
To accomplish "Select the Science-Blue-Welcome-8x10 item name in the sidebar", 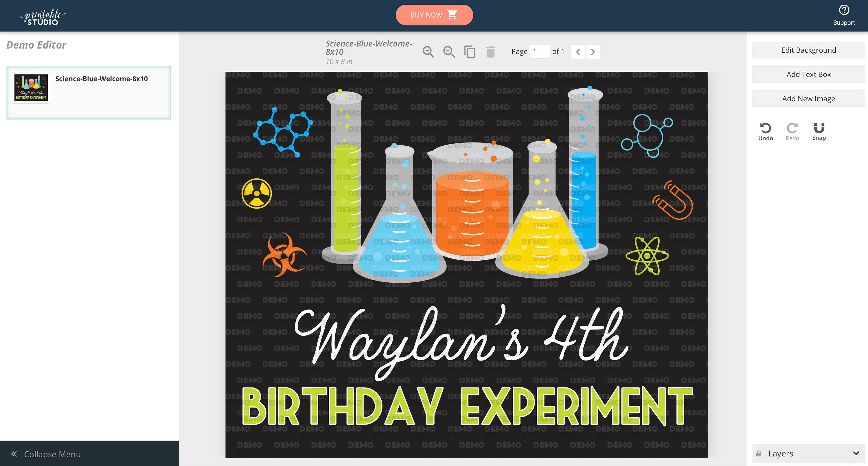I will coord(102,78).
